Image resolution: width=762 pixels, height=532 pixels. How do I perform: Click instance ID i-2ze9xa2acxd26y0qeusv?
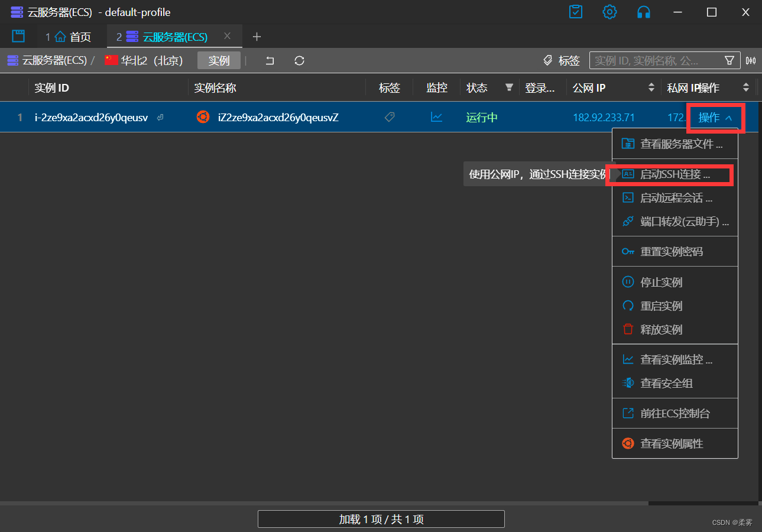click(x=91, y=117)
